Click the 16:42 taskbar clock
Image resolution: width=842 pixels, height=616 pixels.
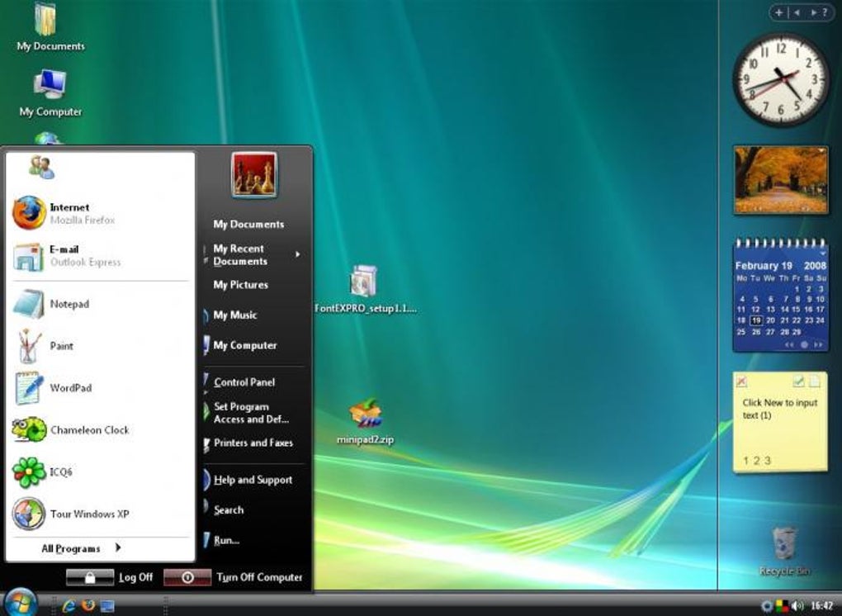coord(821,606)
